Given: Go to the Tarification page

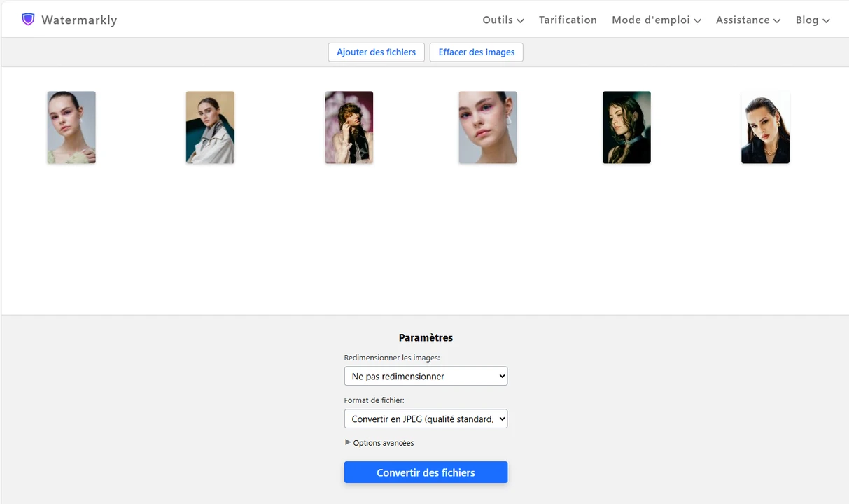Looking at the screenshot, I should pos(568,20).
